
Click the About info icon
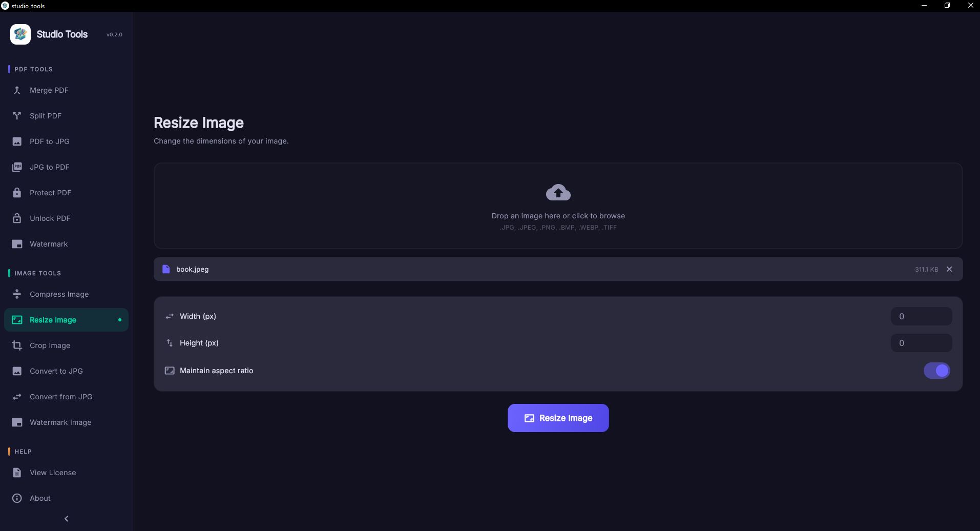coord(17,498)
